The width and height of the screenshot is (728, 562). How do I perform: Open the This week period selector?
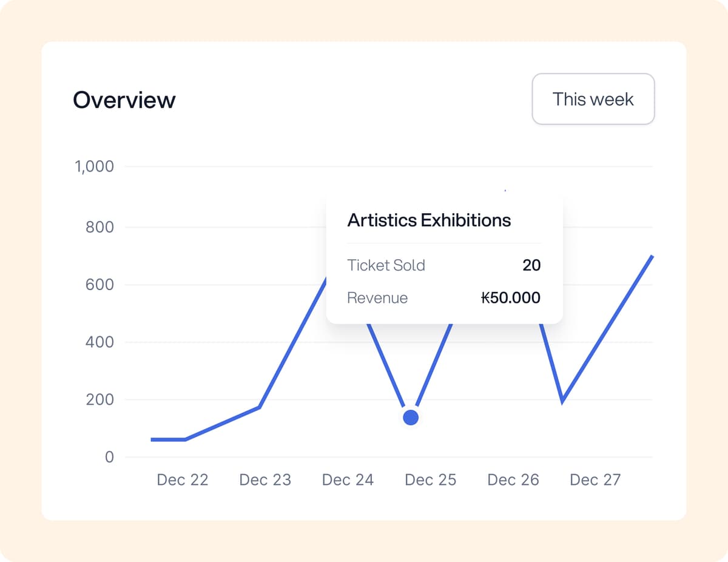click(x=593, y=99)
